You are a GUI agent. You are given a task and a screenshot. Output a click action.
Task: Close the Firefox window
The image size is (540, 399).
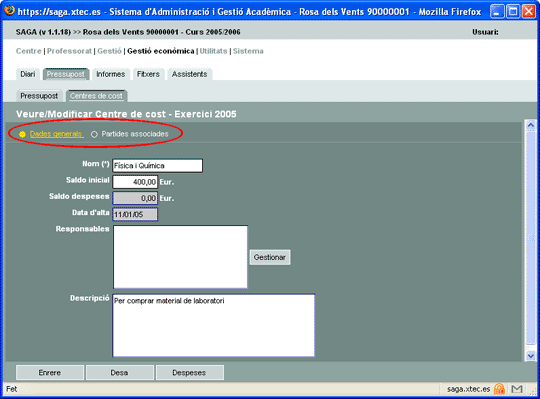529,11
